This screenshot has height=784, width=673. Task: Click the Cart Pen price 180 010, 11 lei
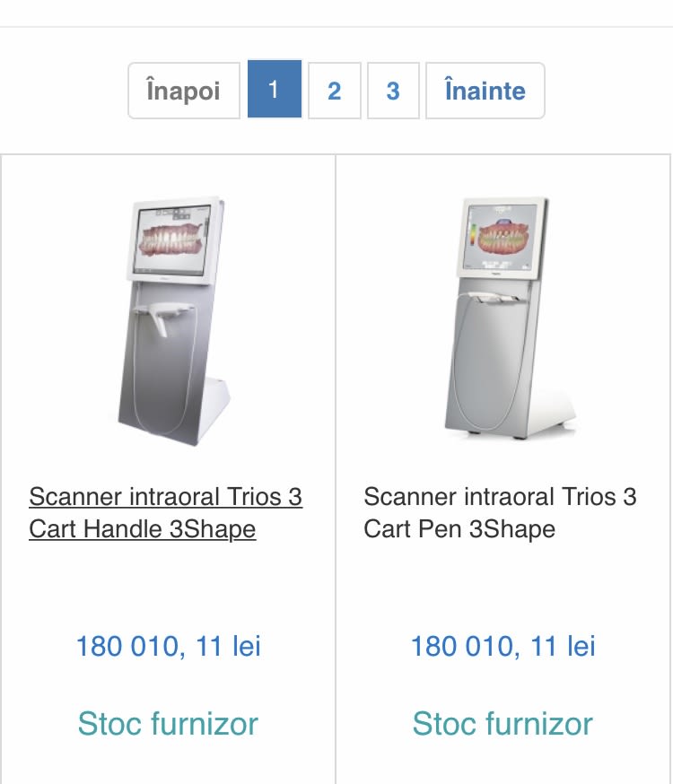pos(503,646)
